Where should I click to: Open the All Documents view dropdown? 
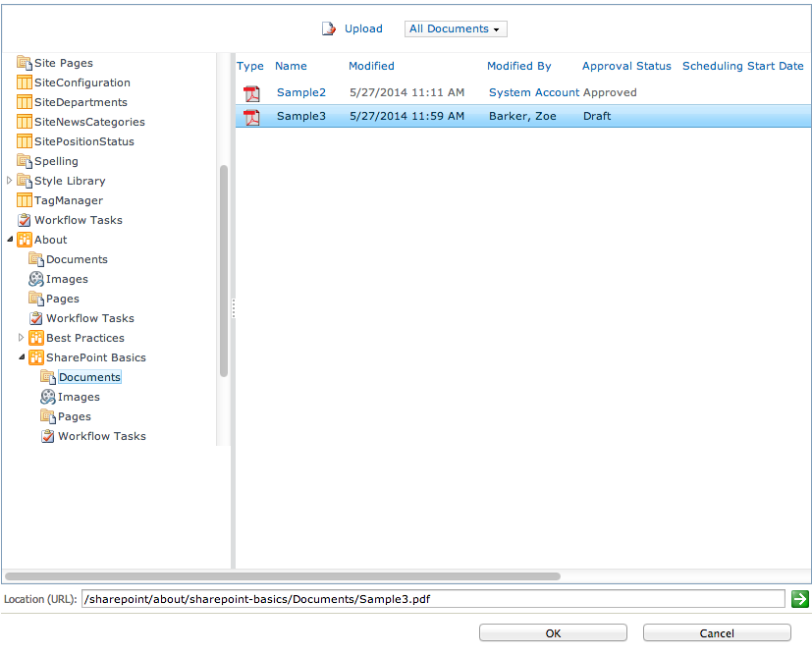click(456, 29)
